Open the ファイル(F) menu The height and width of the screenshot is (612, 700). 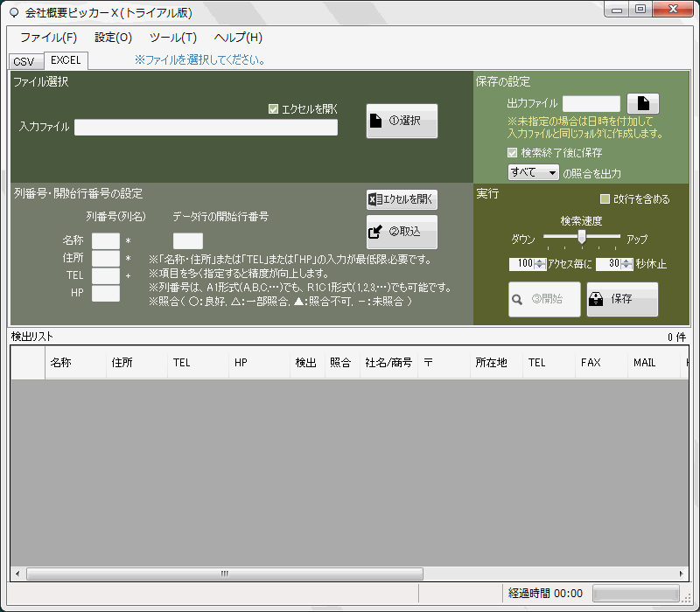point(48,38)
